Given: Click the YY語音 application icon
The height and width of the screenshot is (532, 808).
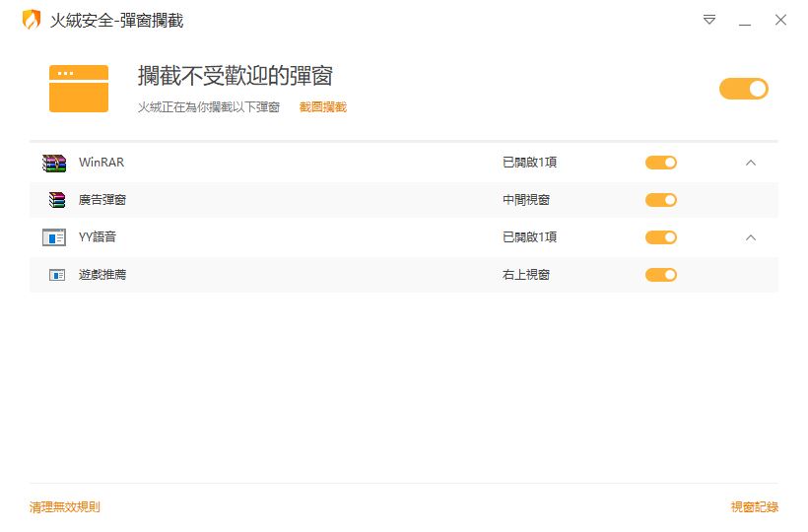Looking at the screenshot, I should tap(53, 237).
